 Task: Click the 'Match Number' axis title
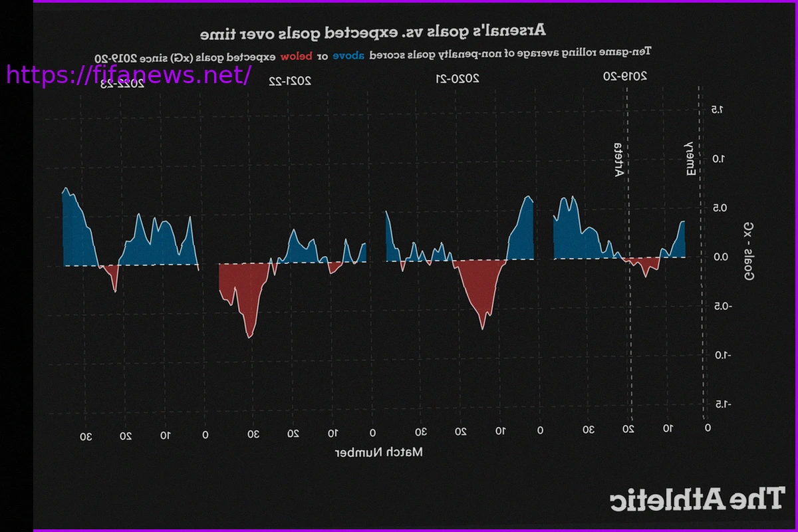point(378,452)
